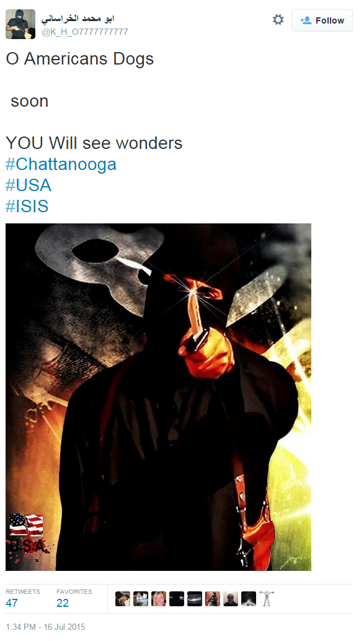This screenshot has height=641, width=364.
Task: Open the #ISIS hashtag
Action: (27, 206)
